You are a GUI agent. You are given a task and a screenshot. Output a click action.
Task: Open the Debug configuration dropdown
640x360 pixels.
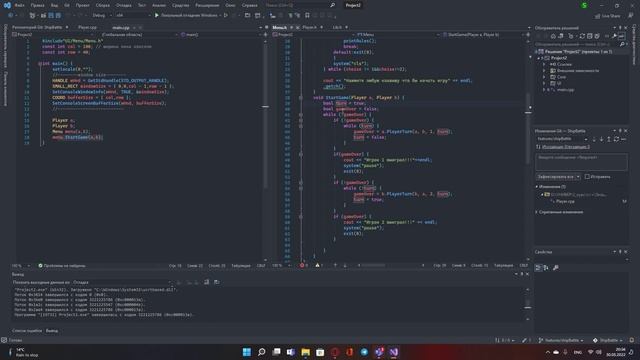(x=102, y=16)
